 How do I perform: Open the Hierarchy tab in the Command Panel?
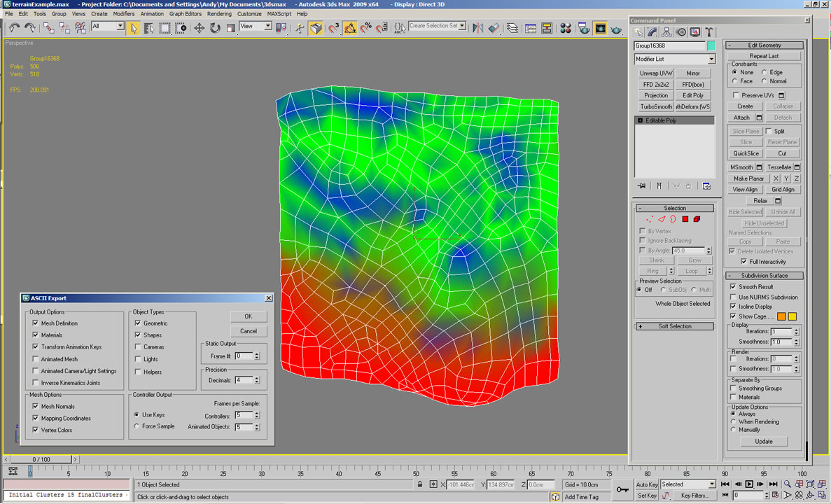point(666,32)
